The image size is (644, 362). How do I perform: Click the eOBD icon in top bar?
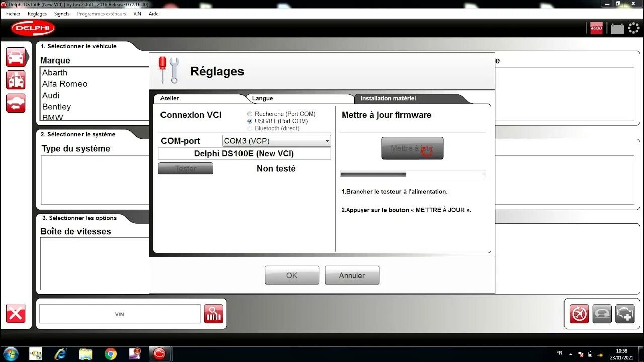tap(597, 28)
